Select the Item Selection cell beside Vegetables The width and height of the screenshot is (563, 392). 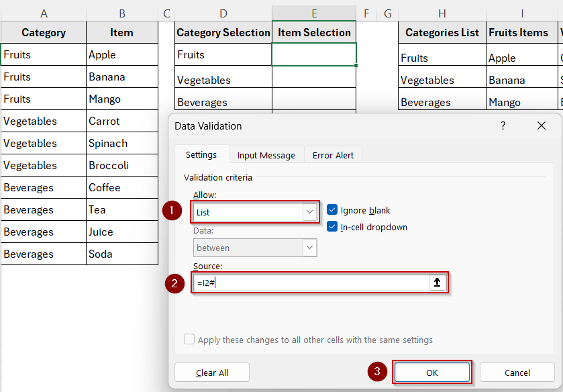pyautogui.click(x=314, y=77)
